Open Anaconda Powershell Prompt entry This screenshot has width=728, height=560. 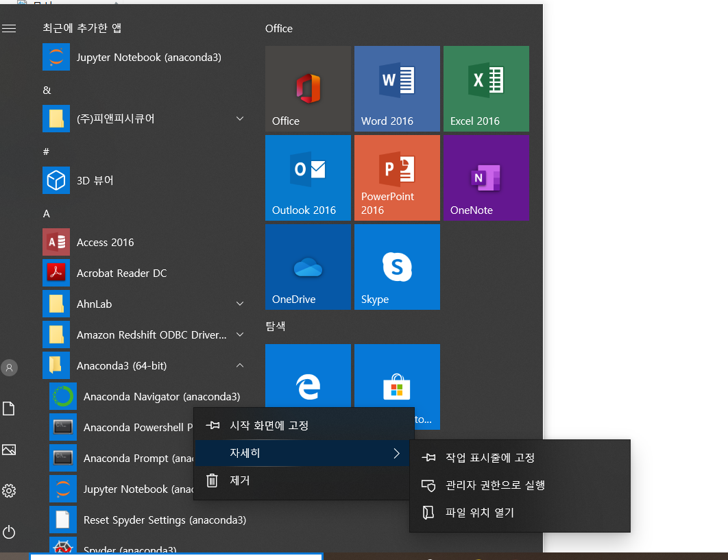121,427
